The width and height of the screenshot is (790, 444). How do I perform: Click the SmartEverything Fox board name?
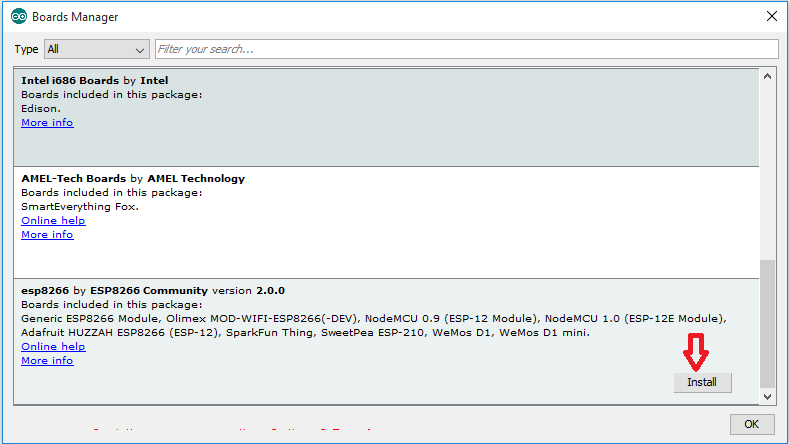pos(80,206)
